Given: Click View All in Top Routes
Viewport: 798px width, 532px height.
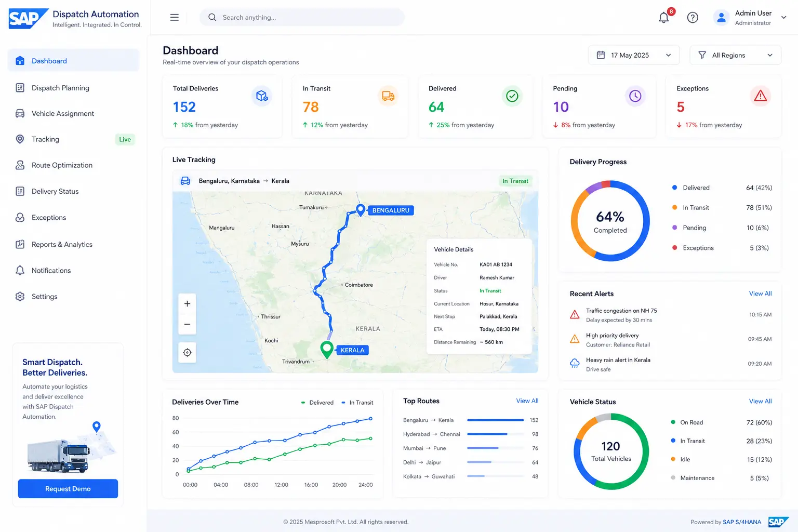Looking at the screenshot, I should [x=527, y=401].
